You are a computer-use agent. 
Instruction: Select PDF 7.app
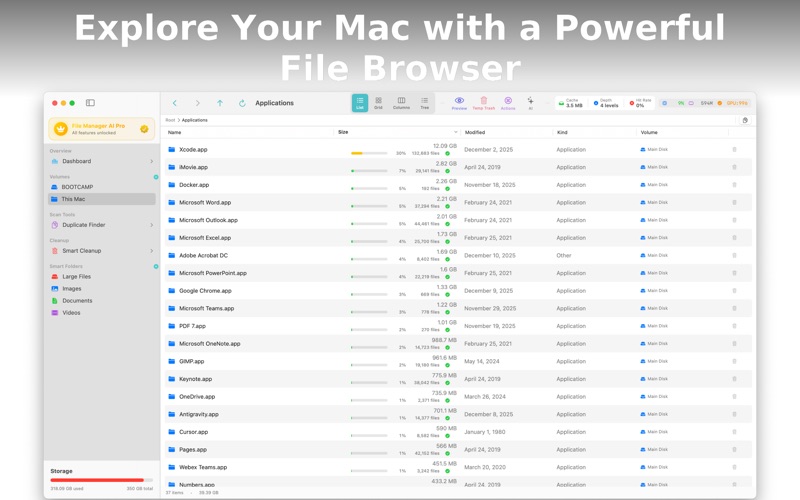tap(458, 326)
